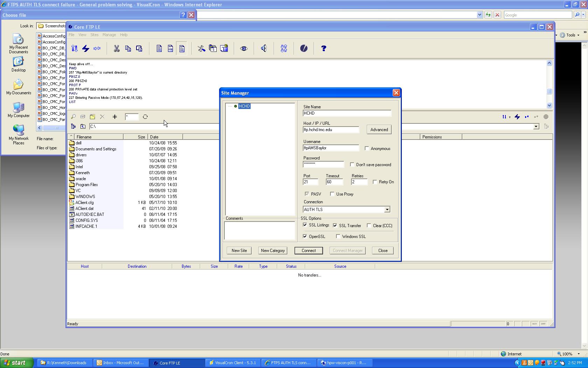Click the scissors cut icon in toolbar
This screenshot has height=368, width=588.
pyautogui.click(x=117, y=48)
